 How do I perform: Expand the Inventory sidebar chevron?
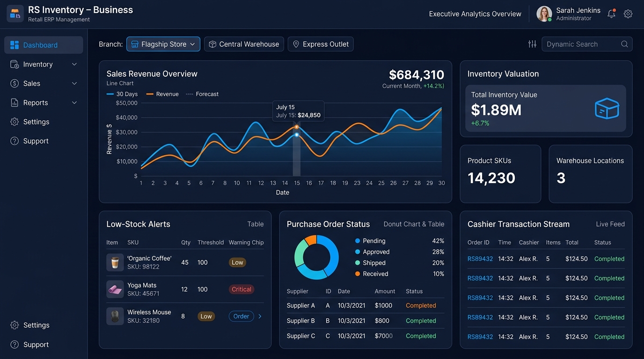[74, 64]
